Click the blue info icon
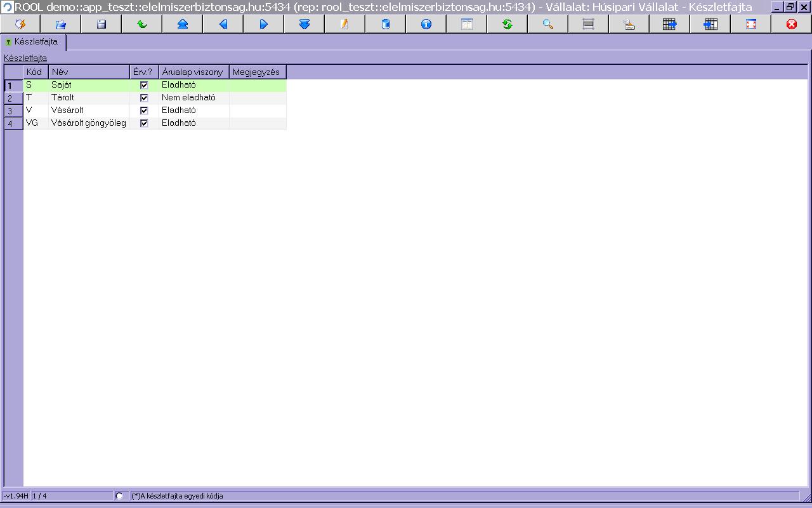This screenshot has height=508, width=812. pos(426,24)
